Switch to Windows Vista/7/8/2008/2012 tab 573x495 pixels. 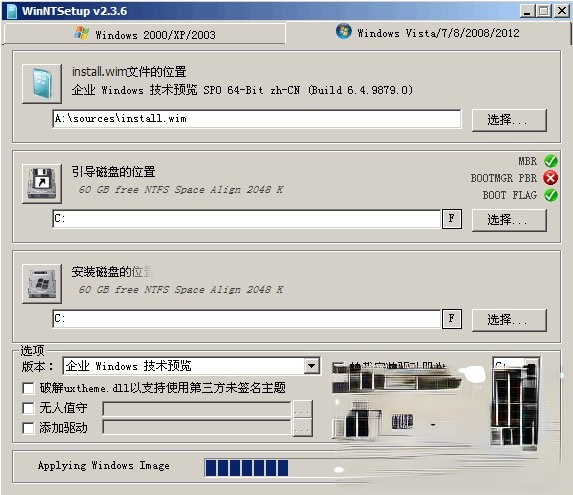tap(428, 33)
